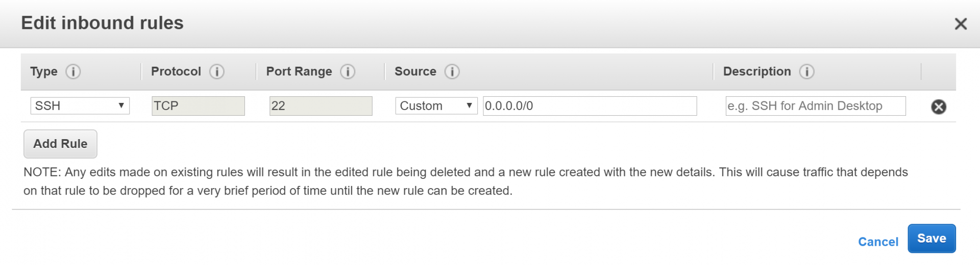Click the Source column header text
This screenshot has height=265, width=980.
[415, 71]
